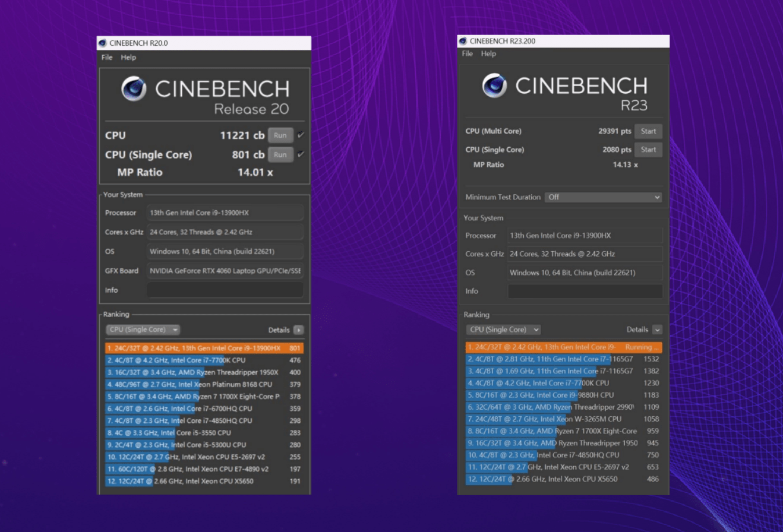This screenshot has height=532, width=783.
Task: Select R20 row Core i7-6700HQ CPU
Action: tap(204, 408)
